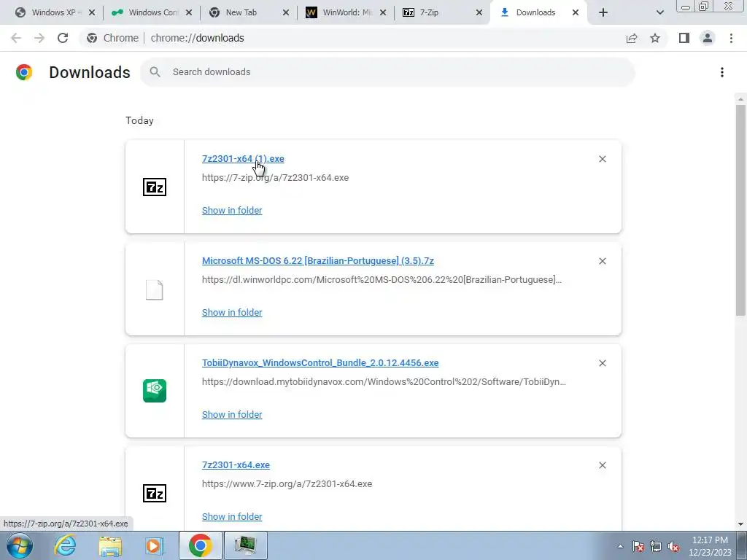Open the system monitor taskbar app

245,545
